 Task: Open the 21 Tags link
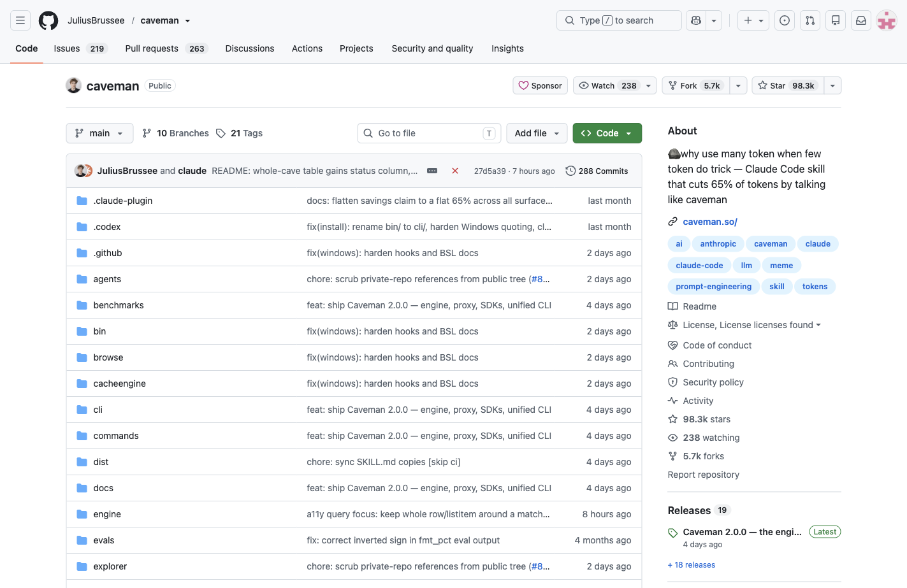click(x=239, y=133)
